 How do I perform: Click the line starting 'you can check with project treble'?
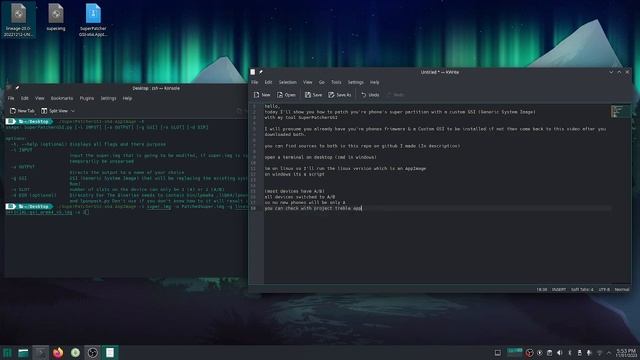click(x=313, y=208)
